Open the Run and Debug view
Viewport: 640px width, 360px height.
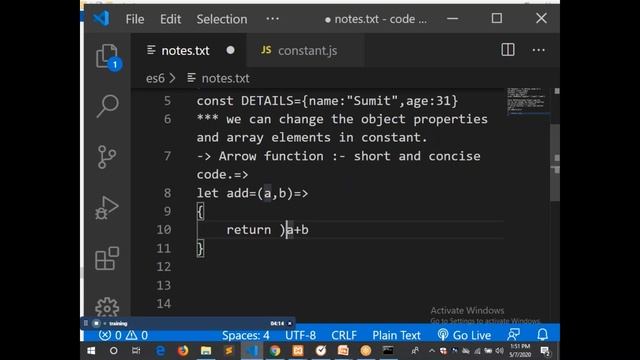point(107,208)
